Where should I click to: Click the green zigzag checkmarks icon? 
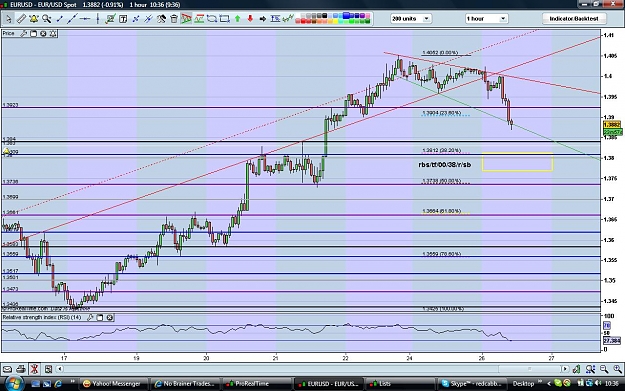[288, 18]
